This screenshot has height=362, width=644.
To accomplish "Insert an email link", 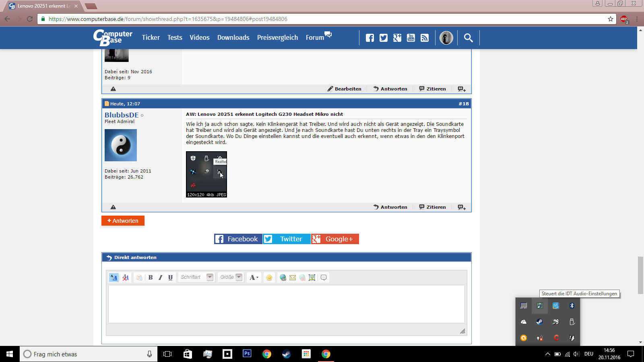I will (x=293, y=278).
